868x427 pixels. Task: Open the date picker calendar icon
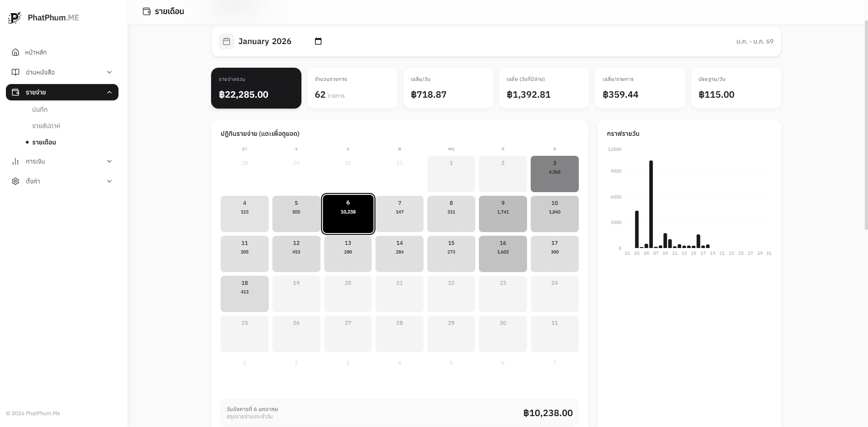click(x=318, y=41)
